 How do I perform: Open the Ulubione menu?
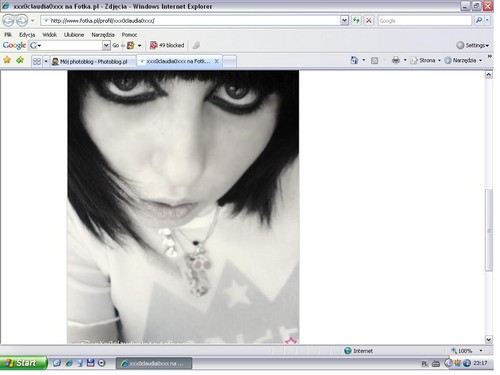click(74, 35)
